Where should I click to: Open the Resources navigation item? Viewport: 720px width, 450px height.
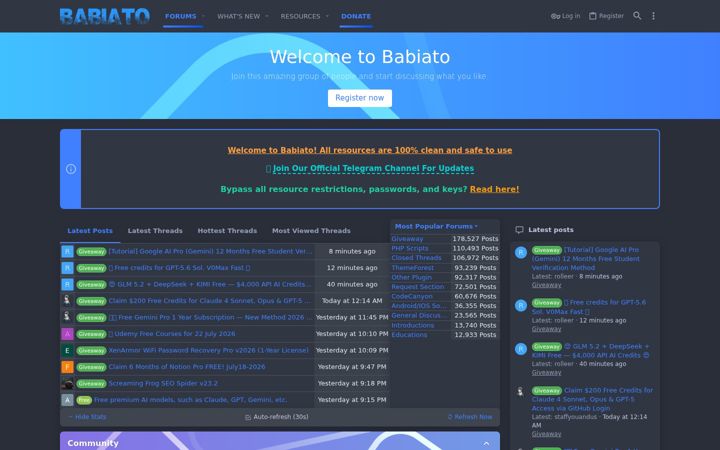[300, 16]
